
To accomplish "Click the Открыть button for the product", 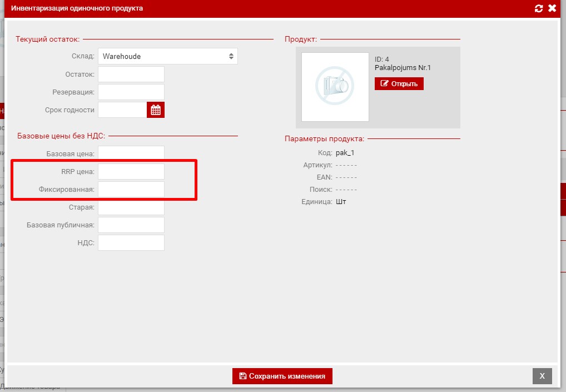I will [399, 83].
